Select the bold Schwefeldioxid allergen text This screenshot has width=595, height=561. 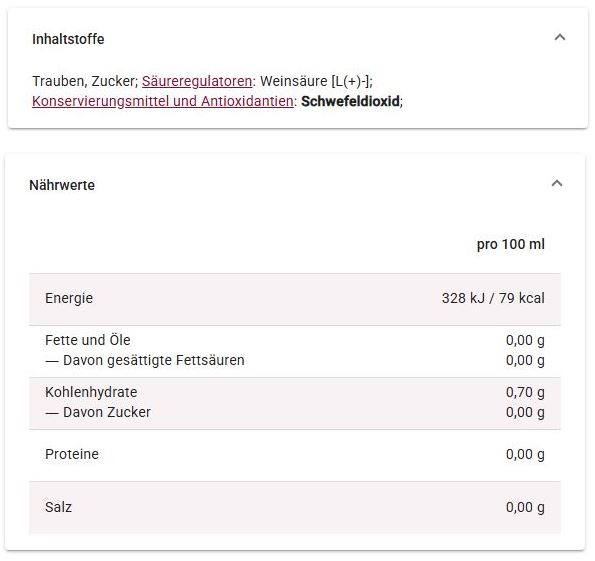350,101
